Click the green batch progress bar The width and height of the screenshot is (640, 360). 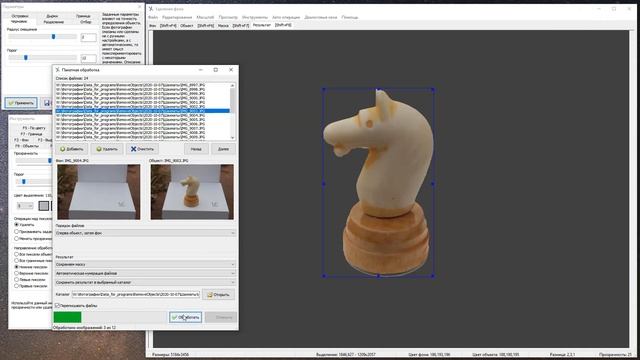(67, 317)
